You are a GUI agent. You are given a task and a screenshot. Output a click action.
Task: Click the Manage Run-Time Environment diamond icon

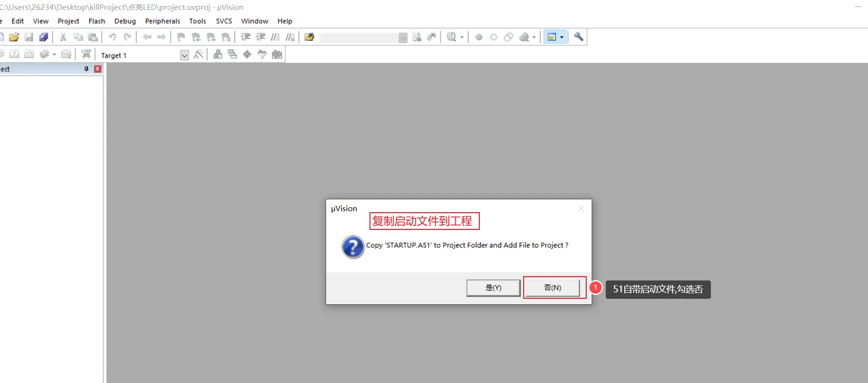tap(247, 54)
